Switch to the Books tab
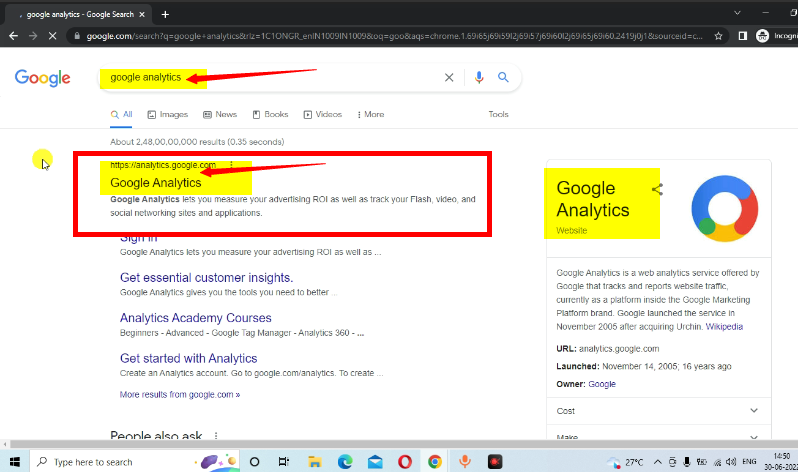 (270, 115)
